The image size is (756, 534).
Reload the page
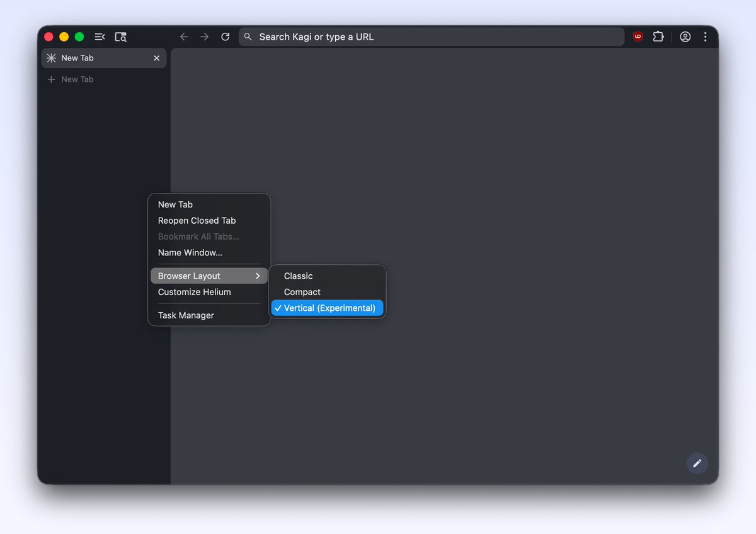[226, 37]
